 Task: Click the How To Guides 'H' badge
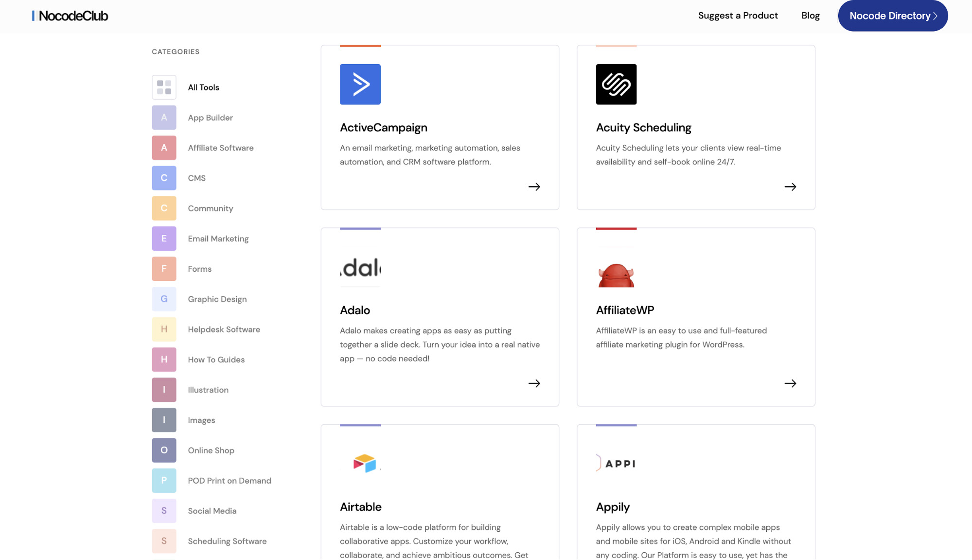click(164, 360)
